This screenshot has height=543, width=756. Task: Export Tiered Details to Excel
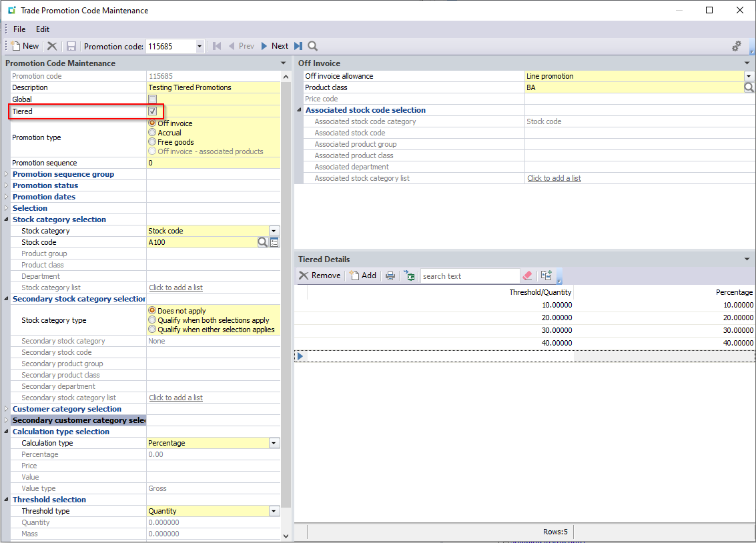pyautogui.click(x=409, y=276)
